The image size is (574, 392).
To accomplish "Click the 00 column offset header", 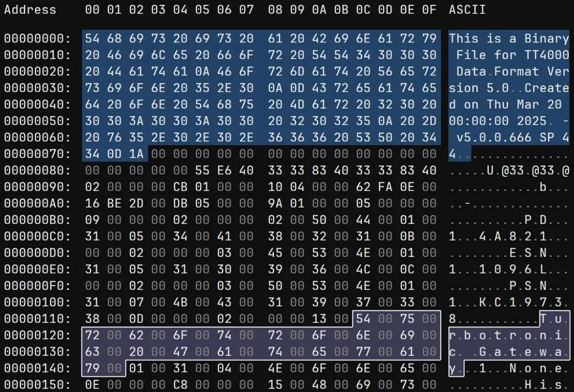I will click(x=92, y=10).
